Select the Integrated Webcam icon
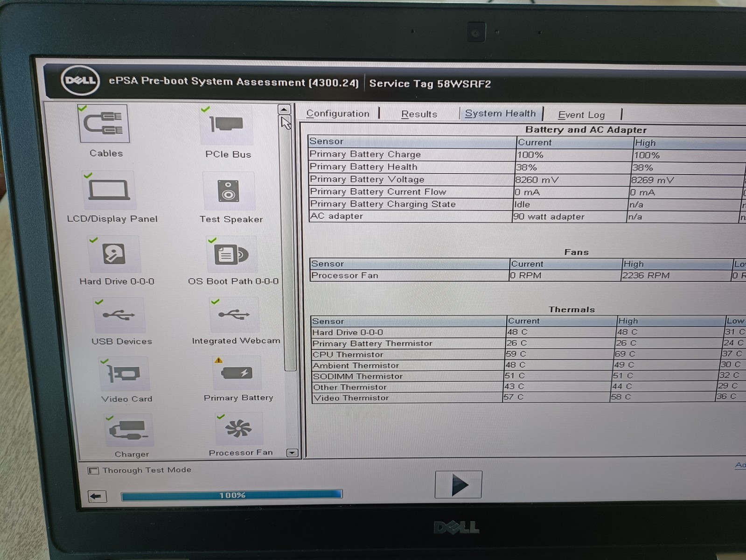The height and width of the screenshot is (560, 746). point(235,315)
